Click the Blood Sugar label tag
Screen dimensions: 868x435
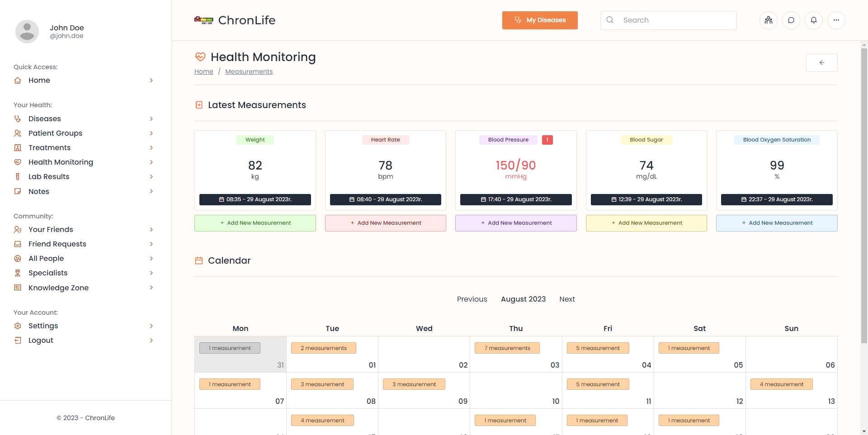[646, 140]
